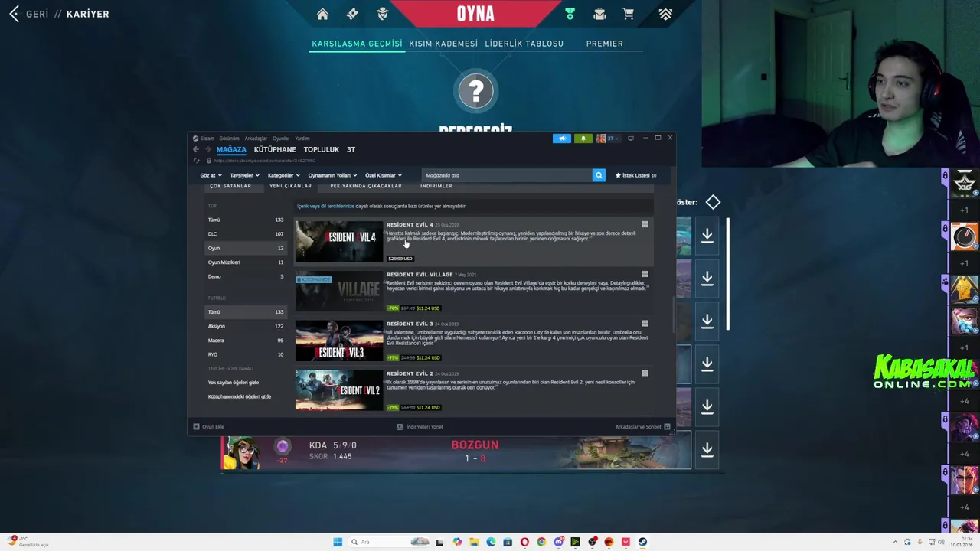This screenshot has width=980, height=551.
Task: Select the Demo type filter
Action: pyautogui.click(x=245, y=276)
